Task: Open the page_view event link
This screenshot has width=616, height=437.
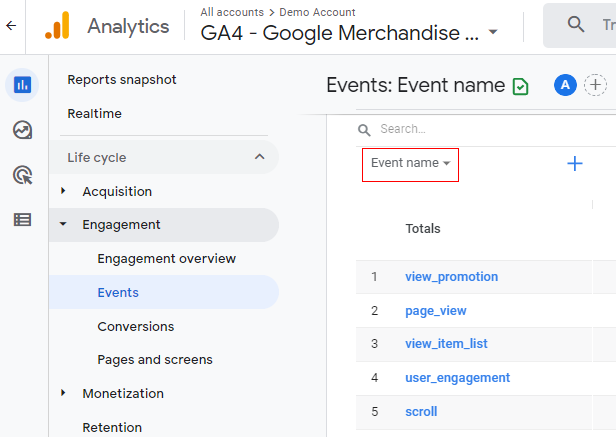Action: pyautogui.click(x=435, y=311)
